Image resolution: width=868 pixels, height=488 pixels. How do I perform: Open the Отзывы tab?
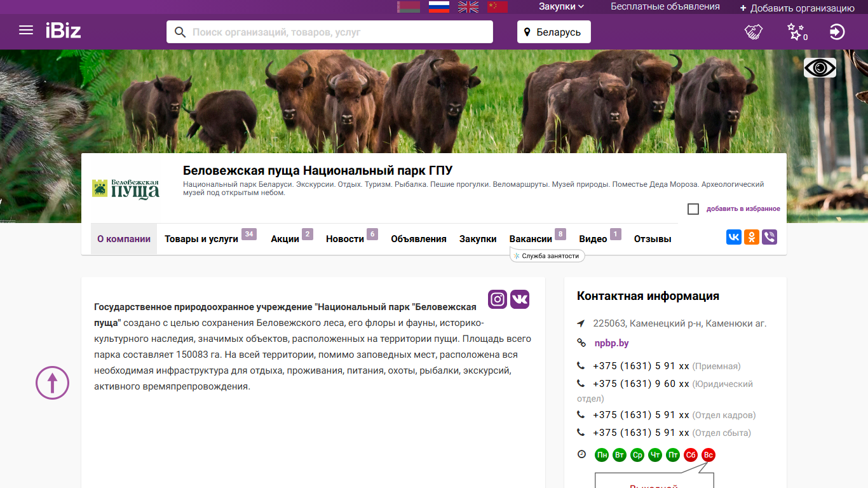click(653, 239)
